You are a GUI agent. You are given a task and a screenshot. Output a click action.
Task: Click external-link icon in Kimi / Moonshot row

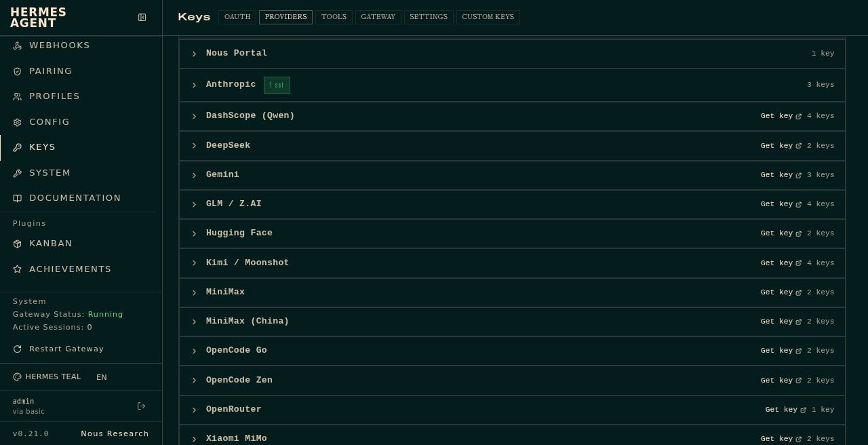coord(798,263)
